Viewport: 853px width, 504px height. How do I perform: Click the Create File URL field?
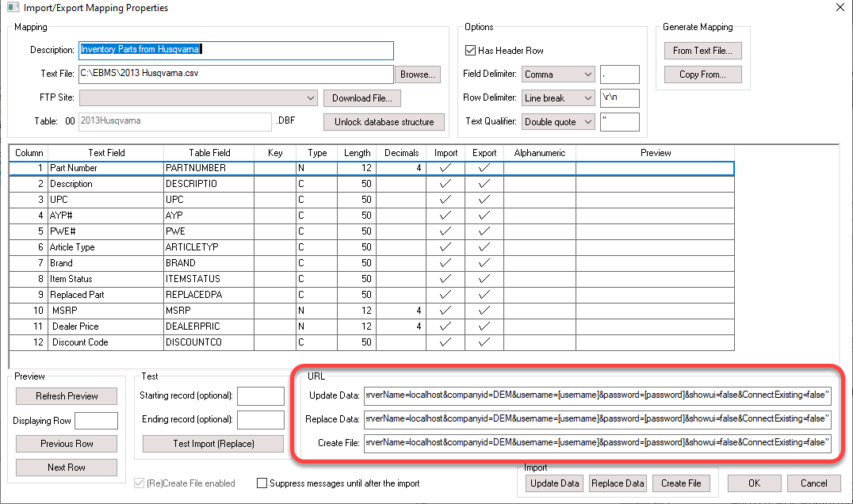(597, 443)
